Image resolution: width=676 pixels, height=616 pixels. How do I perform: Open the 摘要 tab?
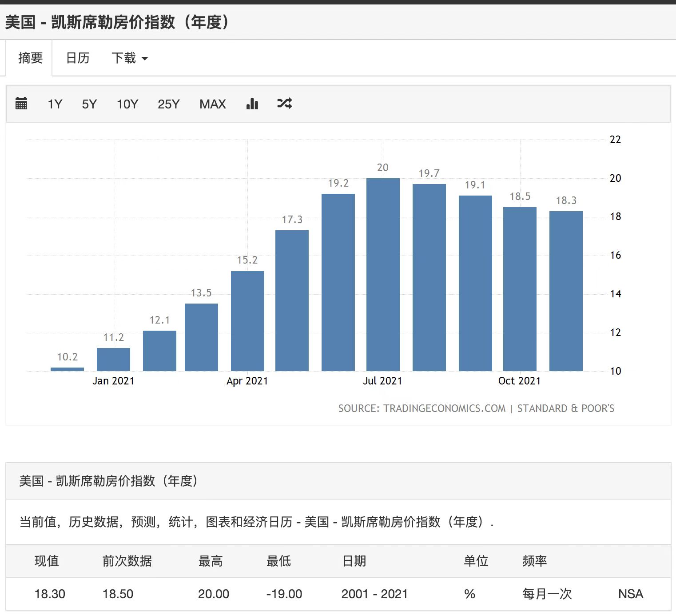(x=30, y=58)
